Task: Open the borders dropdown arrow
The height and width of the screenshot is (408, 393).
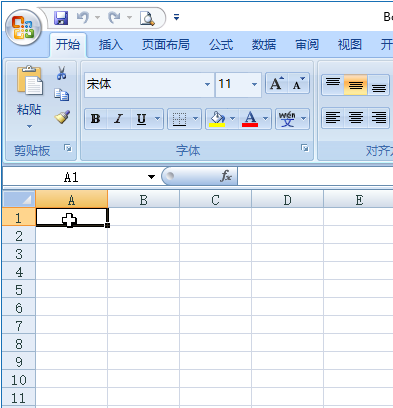Action: point(196,118)
